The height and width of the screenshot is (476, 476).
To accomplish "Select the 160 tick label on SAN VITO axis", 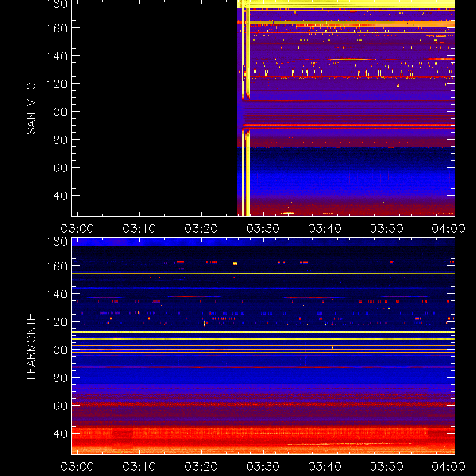I will 57,28.
